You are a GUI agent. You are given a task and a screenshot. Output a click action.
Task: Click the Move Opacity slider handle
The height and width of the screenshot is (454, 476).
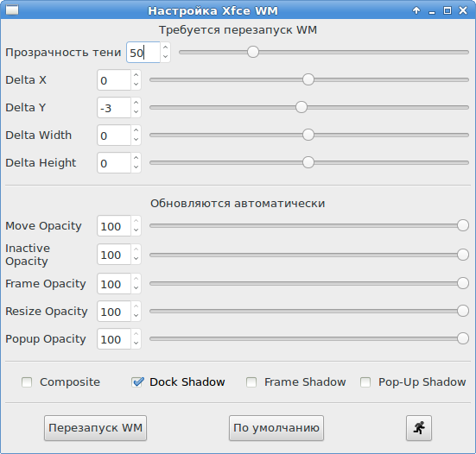[463, 225]
